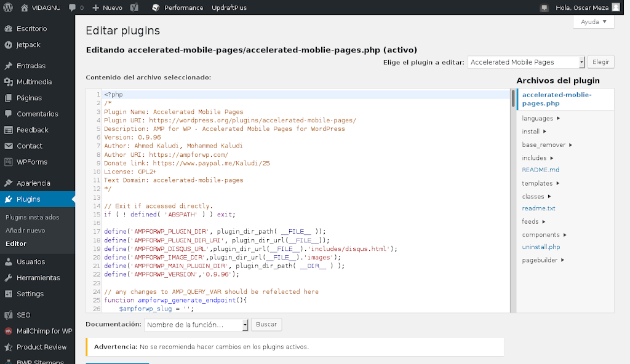Image resolution: width=630 pixels, height=364 pixels.
Task: Click the Entradas pin icon
Action: (9, 66)
